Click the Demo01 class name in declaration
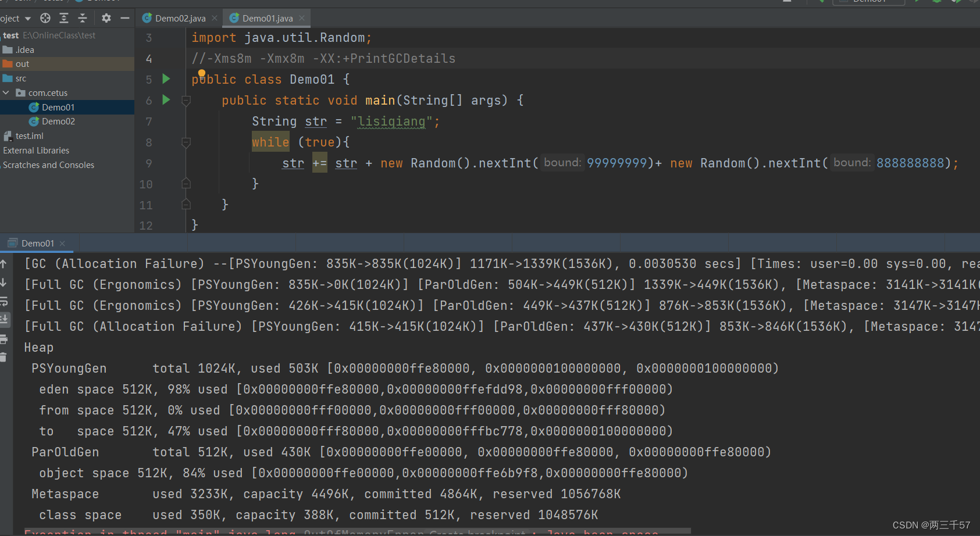Screen dimensions: 980x536 312,80
